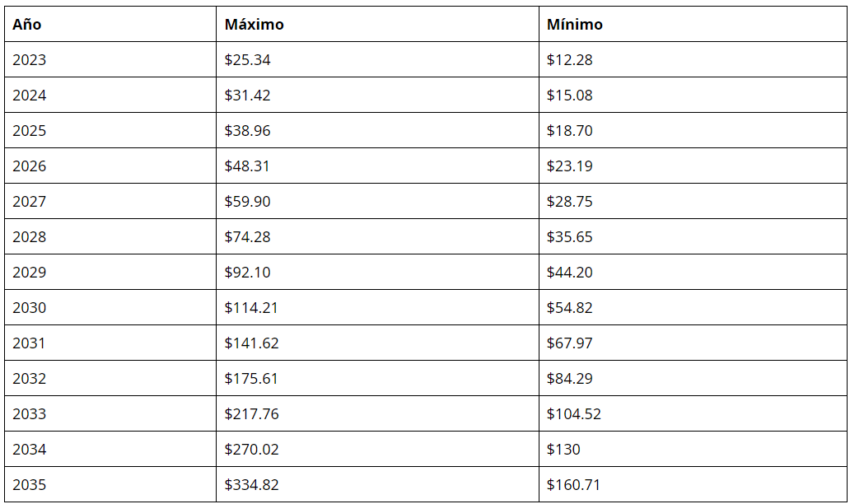Click the $130 minimum value
The height and width of the screenshot is (504, 850).
[x=563, y=449]
